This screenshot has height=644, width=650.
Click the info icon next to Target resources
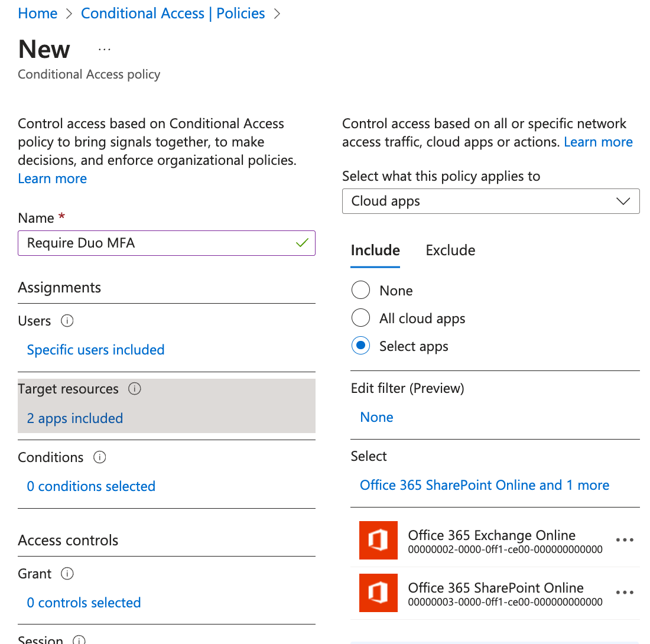click(x=135, y=389)
